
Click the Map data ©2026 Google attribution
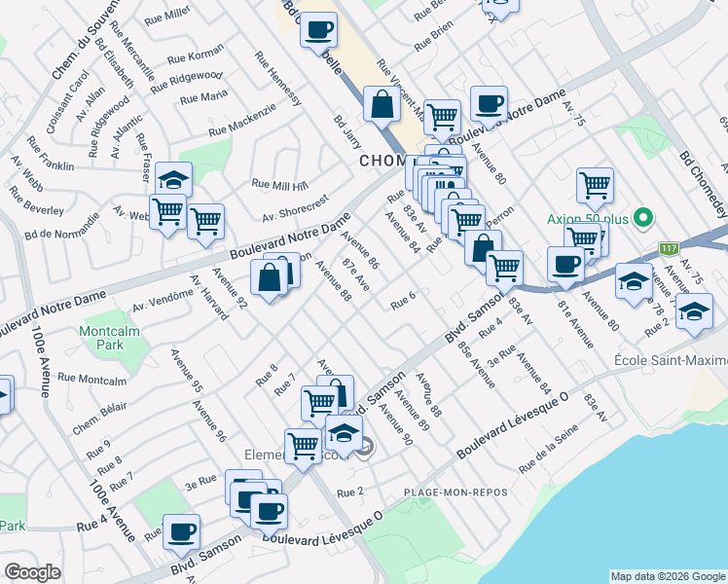click(668, 576)
